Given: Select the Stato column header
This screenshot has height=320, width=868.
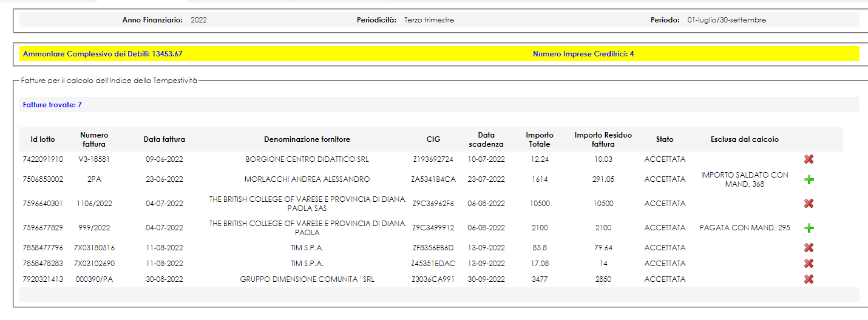Looking at the screenshot, I should [664, 139].
